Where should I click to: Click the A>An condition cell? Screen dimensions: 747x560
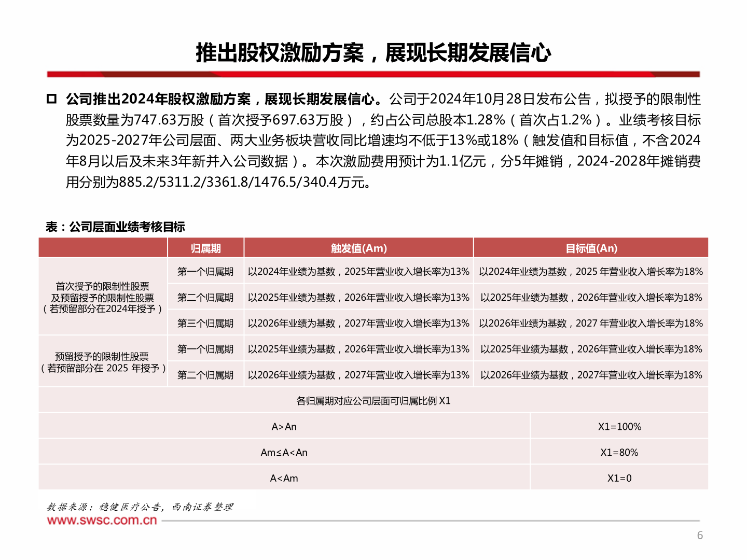tap(284, 427)
